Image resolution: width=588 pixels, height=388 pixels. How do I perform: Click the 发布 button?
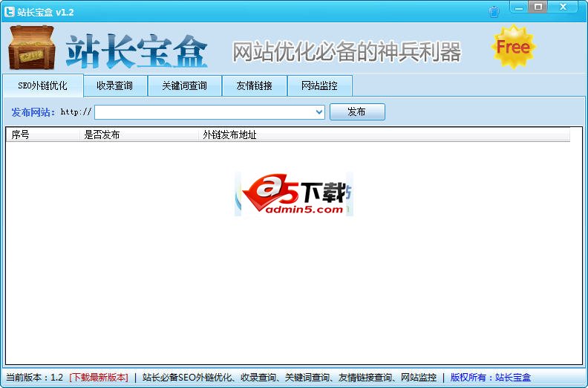(x=357, y=112)
